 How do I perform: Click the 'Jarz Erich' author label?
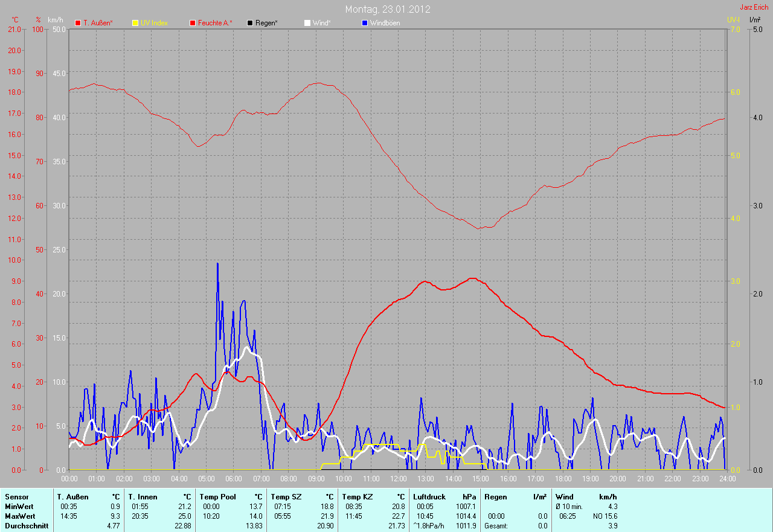(x=754, y=7)
